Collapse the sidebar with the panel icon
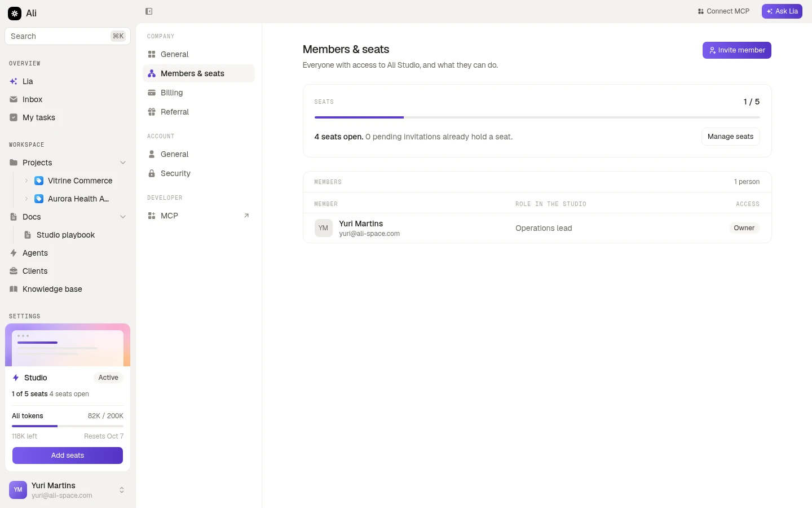The image size is (812, 508). click(149, 11)
